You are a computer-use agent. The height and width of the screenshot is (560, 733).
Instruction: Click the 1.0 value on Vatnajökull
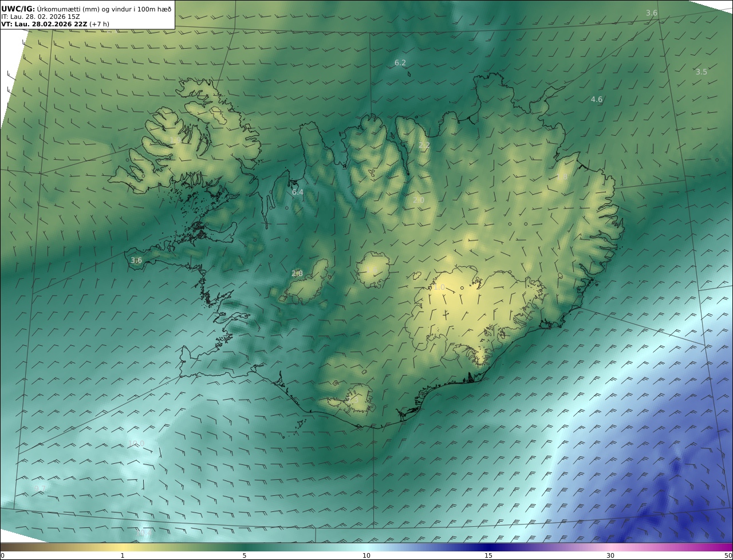point(439,287)
